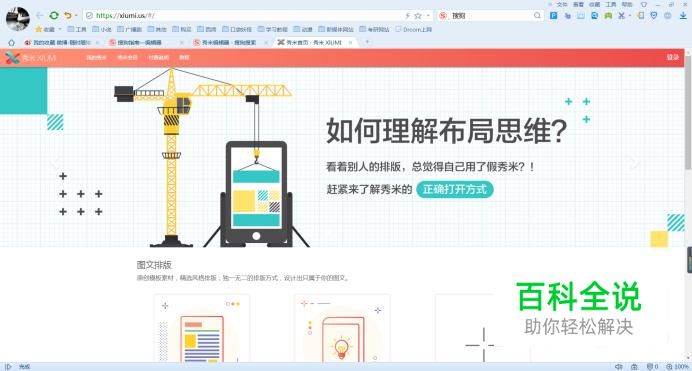Click the orange undo-close arrow icon
692x371 pixels.
coord(68,15)
